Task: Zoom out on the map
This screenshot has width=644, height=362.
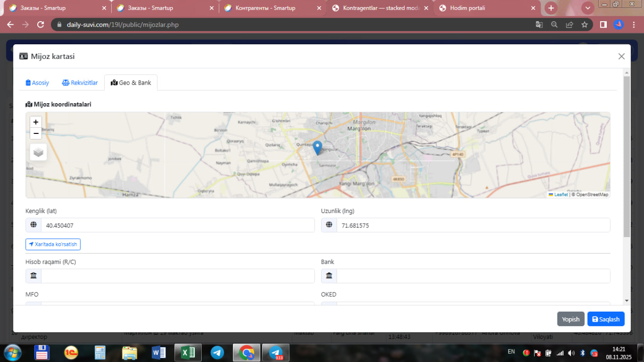Action: [x=36, y=133]
